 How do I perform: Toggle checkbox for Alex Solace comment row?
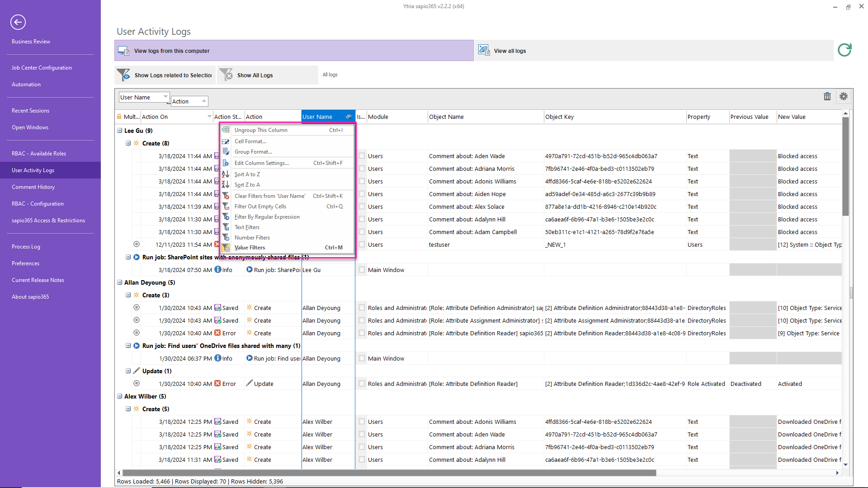coord(363,206)
